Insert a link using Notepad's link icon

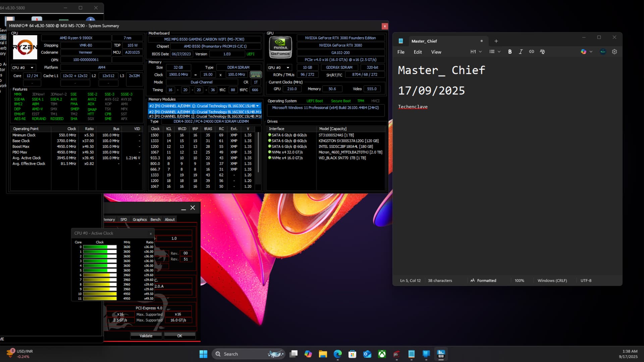pos(531,52)
